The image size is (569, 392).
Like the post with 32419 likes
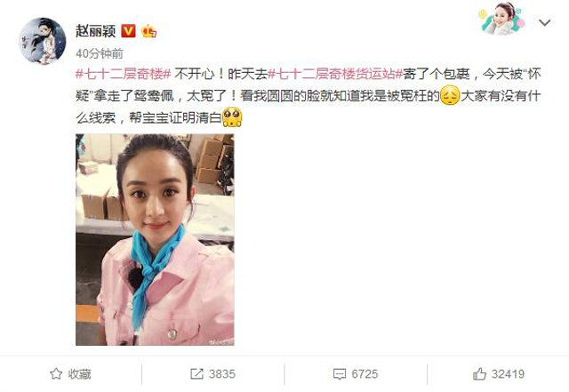[499, 374]
